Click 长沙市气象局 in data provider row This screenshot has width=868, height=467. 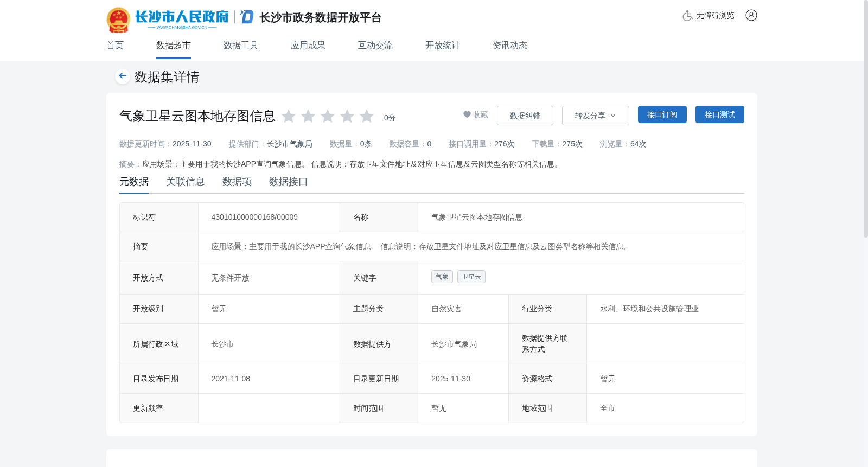(x=454, y=344)
